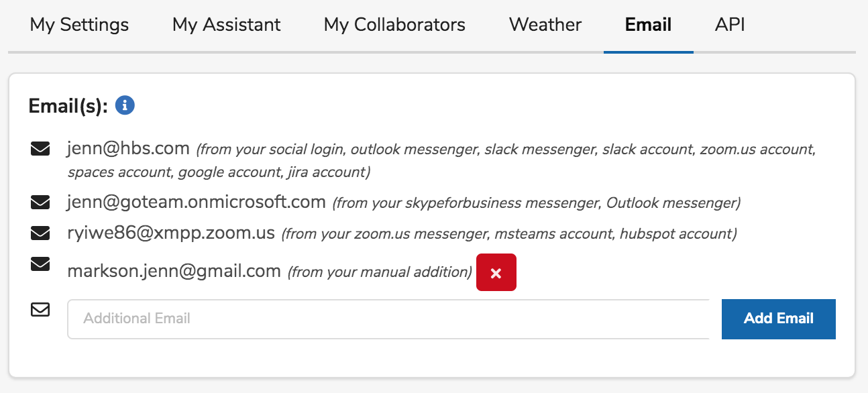Image resolution: width=868 pixels, height=393 pixels.
Task: Click the jenn@hbs.com email address
Action: coord(129,148)
